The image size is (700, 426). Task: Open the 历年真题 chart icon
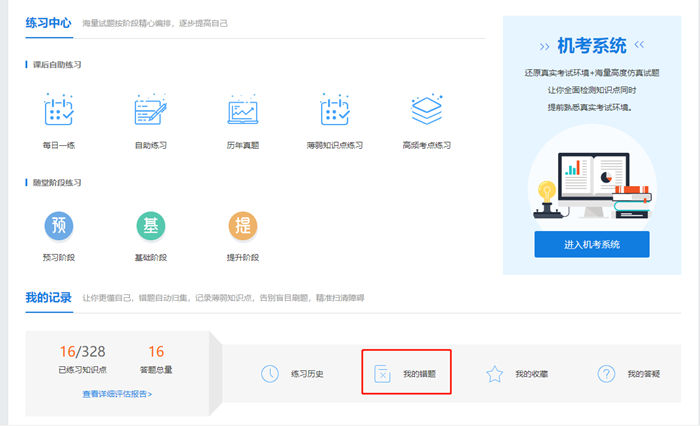(x=243, y=110)
